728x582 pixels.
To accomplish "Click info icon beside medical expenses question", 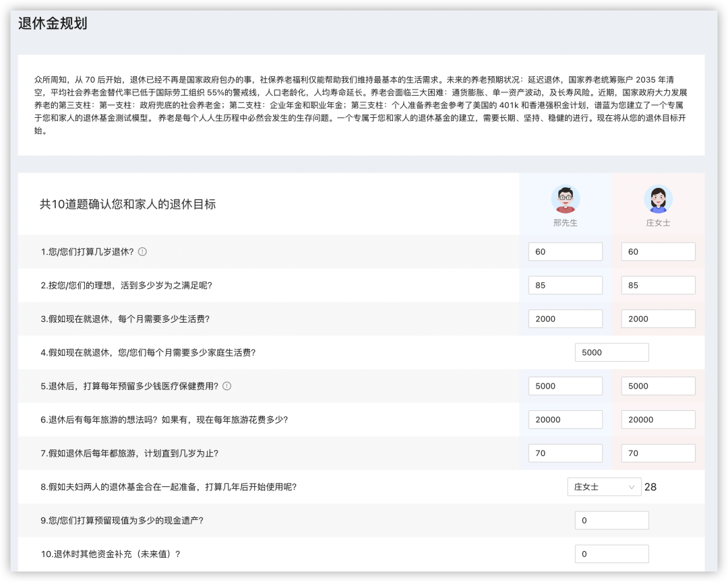I will [x=226, y=386].
